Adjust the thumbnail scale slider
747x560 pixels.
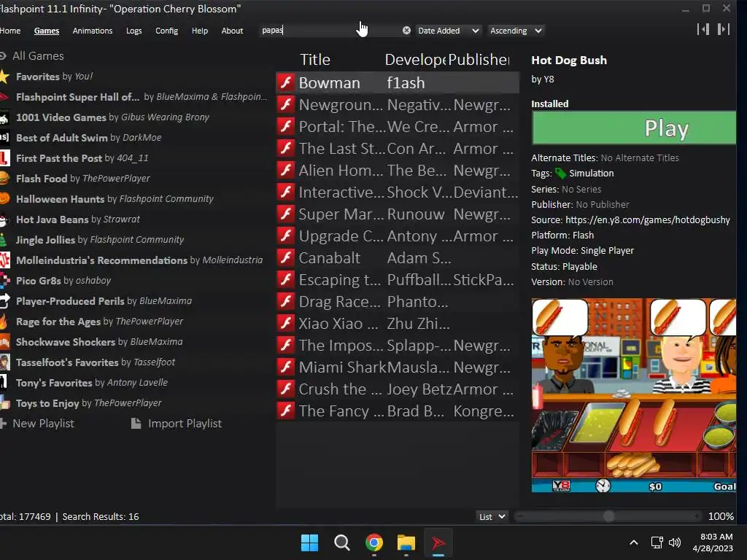pyautogui.click(x=608, y=516)
